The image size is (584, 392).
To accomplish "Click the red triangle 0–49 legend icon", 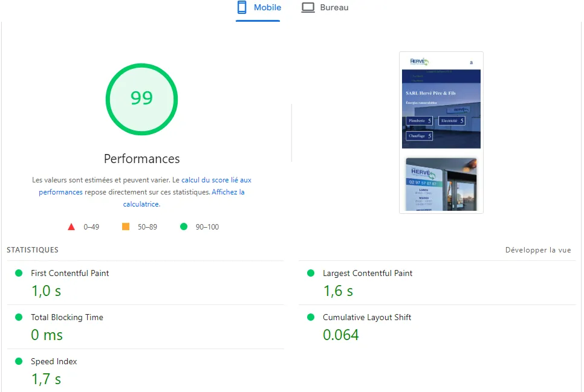I will pyautogui.click(x=71, y=227).
